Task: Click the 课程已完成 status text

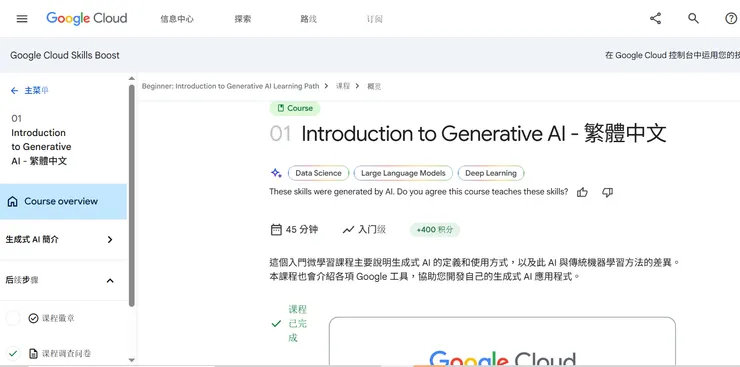Action: click(298, 324)
